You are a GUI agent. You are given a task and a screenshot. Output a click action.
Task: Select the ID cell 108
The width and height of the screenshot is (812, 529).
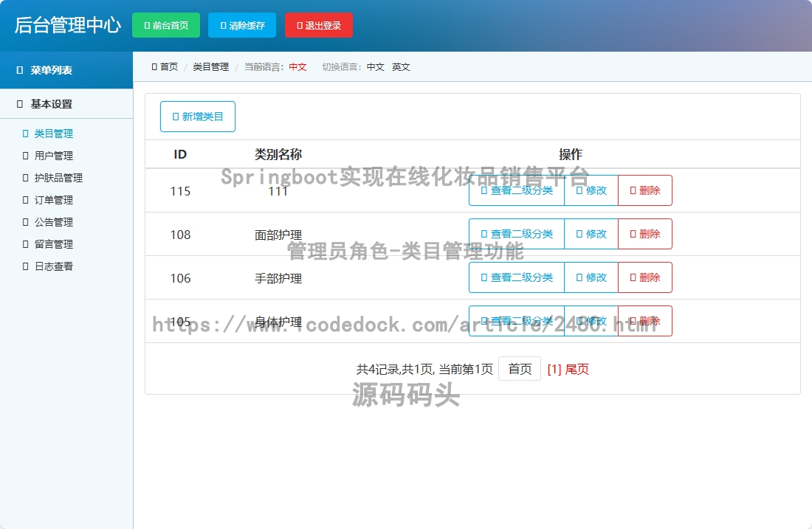coord(180,235)
